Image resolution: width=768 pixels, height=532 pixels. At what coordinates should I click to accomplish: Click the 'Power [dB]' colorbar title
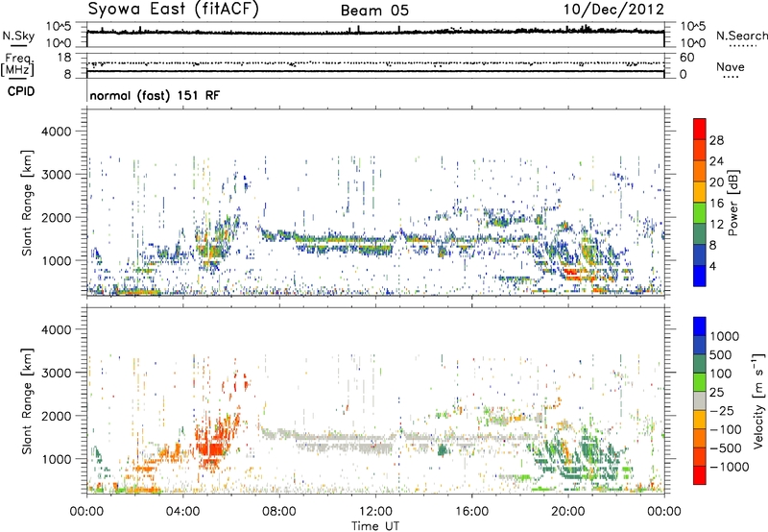point(733,203)
